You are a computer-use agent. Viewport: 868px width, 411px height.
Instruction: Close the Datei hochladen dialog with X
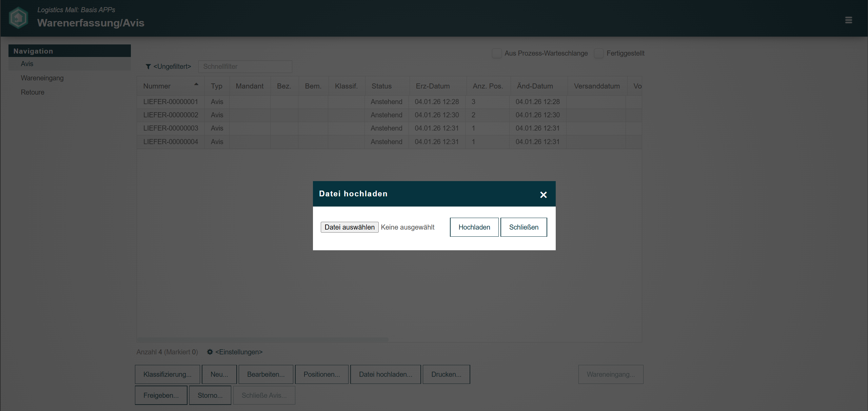point(543,195)
